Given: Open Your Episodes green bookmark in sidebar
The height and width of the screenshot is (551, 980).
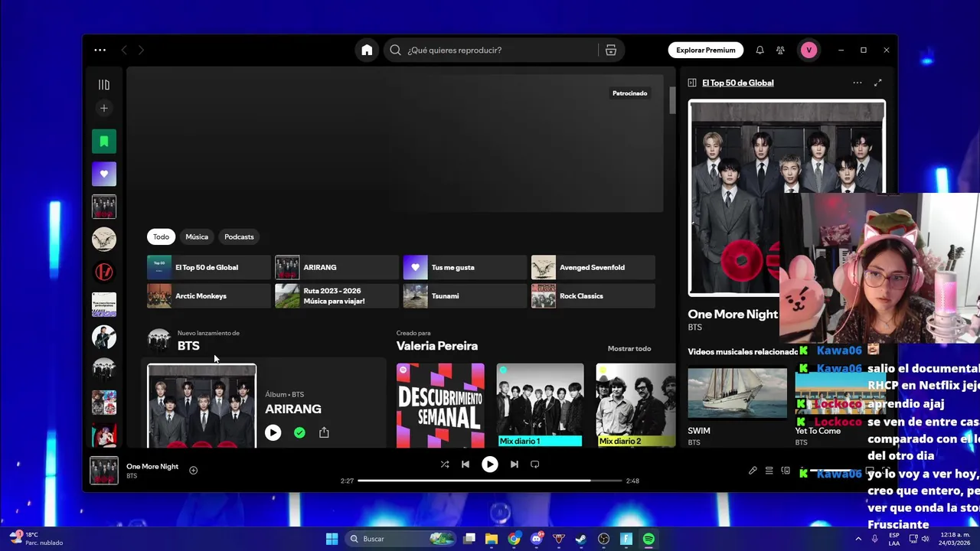Looking at the screenshot, I should [x=104, y=141].
